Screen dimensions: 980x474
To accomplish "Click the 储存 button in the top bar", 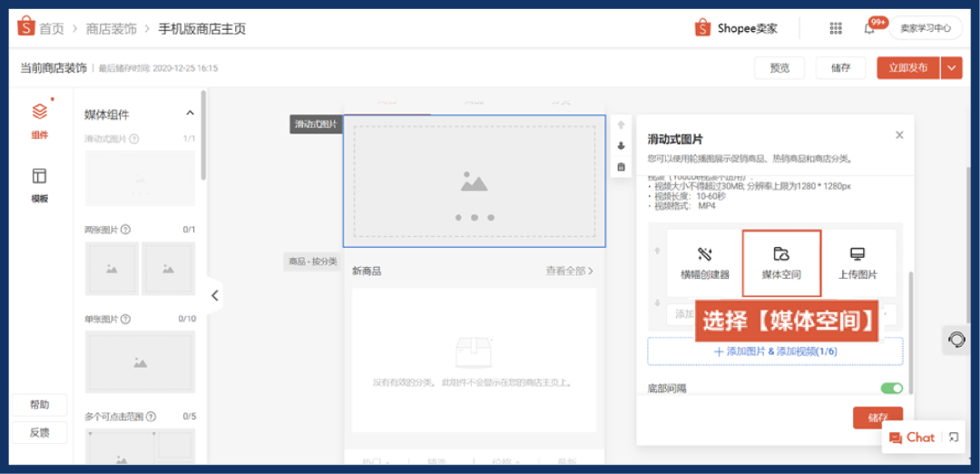I will pos(840,68).
